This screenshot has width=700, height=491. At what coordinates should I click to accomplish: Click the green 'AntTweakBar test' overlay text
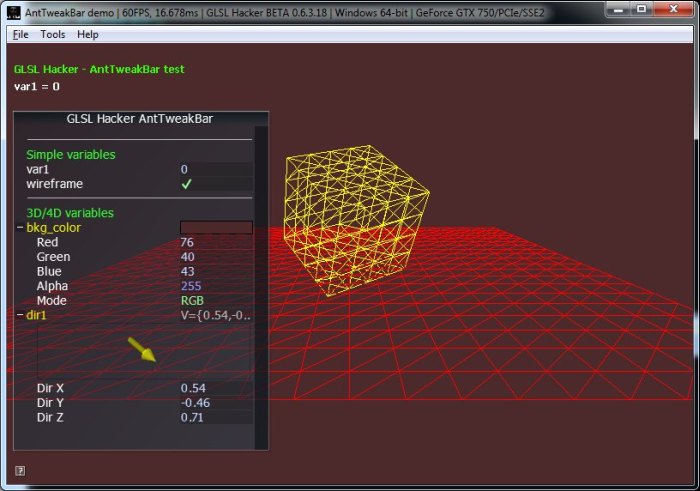137,69
